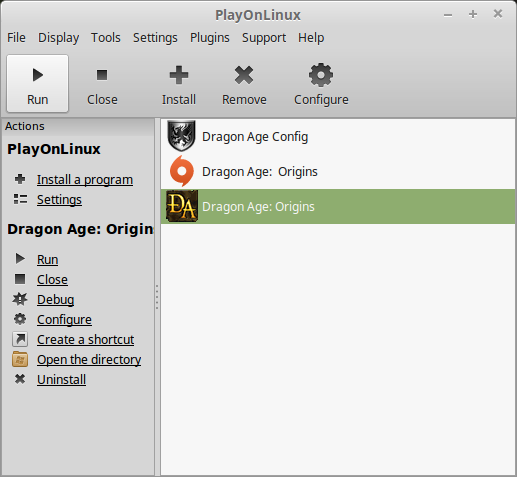Click the Run play icon in toolbar

point(38,75)
